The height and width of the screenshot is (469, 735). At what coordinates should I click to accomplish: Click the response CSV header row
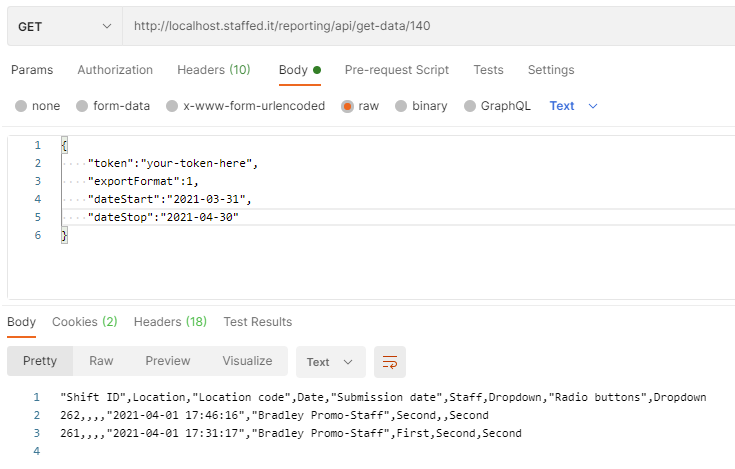(x=383, y=397)
